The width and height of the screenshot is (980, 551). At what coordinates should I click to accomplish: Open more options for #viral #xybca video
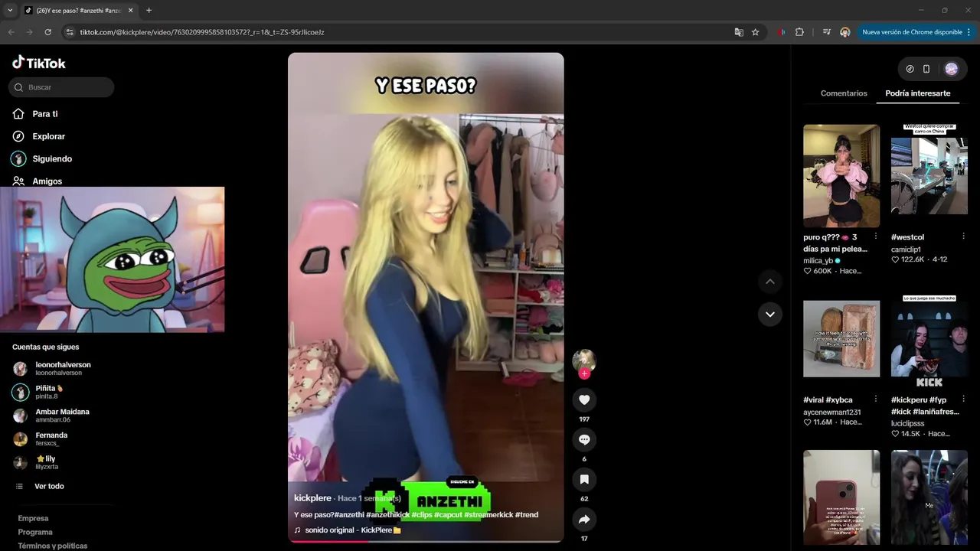pos(876,399)
